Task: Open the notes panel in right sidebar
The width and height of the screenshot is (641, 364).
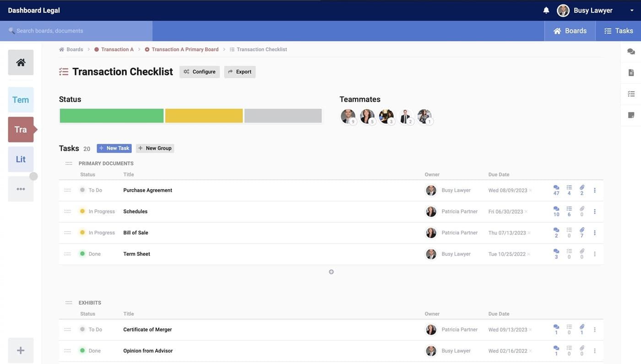Action: click(x=631, y=114)
